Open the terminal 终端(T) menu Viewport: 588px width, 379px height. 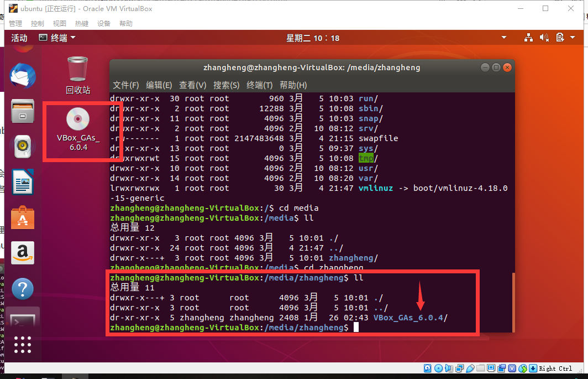(260, 85)
